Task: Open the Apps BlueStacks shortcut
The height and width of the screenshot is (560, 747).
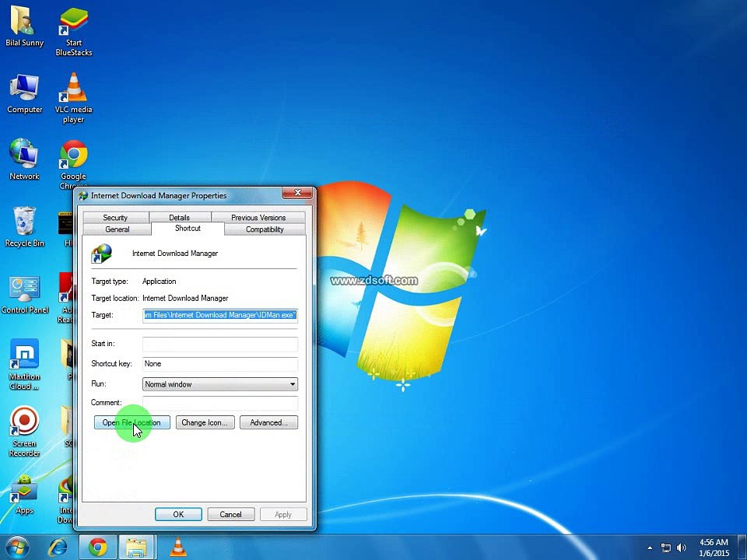Action: (24, 495)
